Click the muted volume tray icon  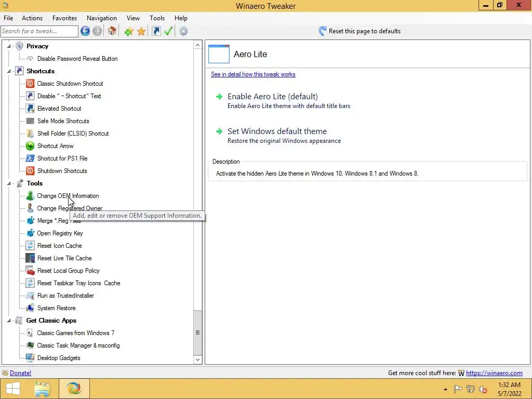pos(483,389)
